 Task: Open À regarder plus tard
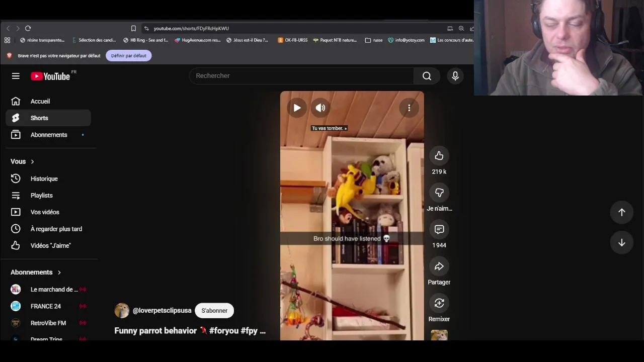point(48,229)
